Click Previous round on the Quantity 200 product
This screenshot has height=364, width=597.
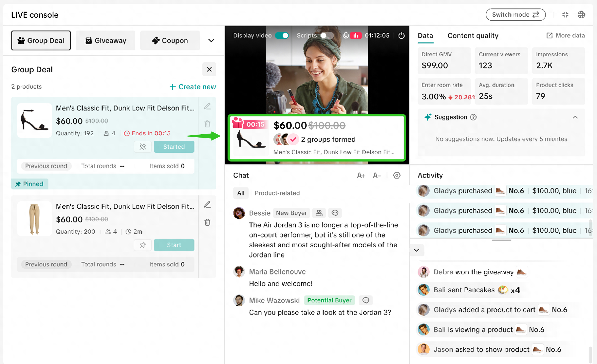[46, 264]
